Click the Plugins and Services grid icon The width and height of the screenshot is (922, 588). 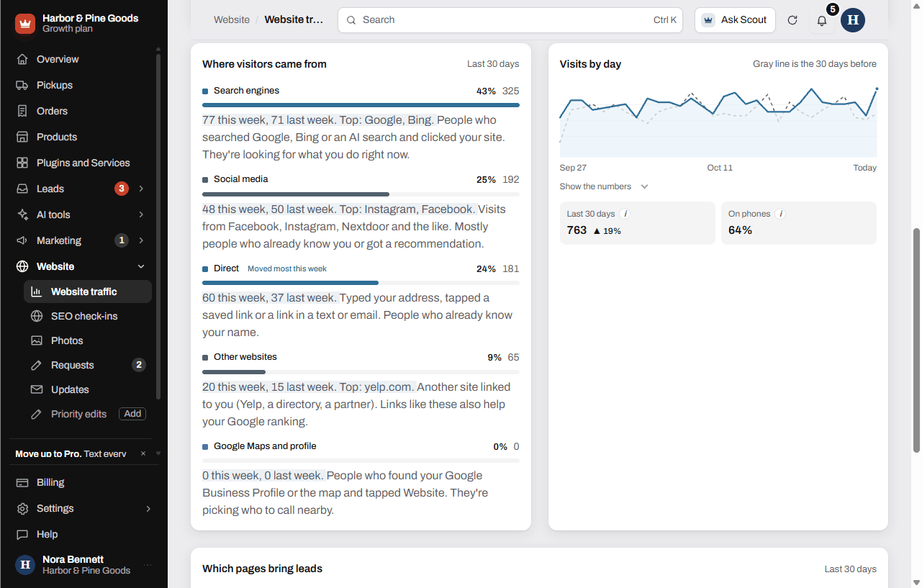[22, 163]
